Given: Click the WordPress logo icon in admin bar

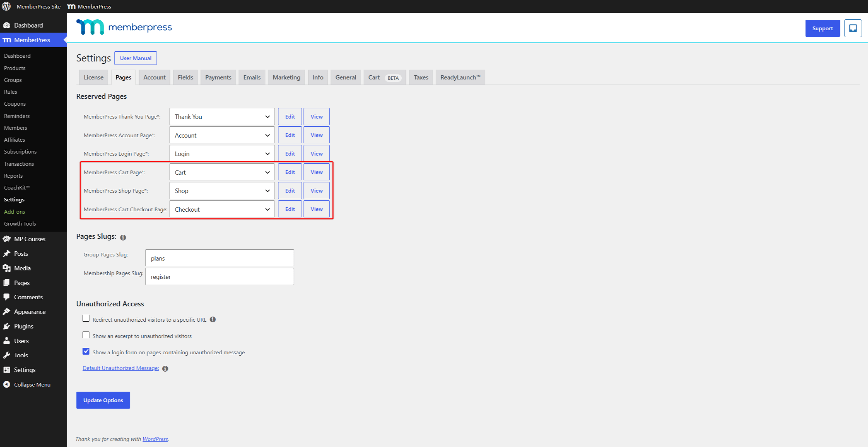Looking at the screenshot, I should pos(6,6).
